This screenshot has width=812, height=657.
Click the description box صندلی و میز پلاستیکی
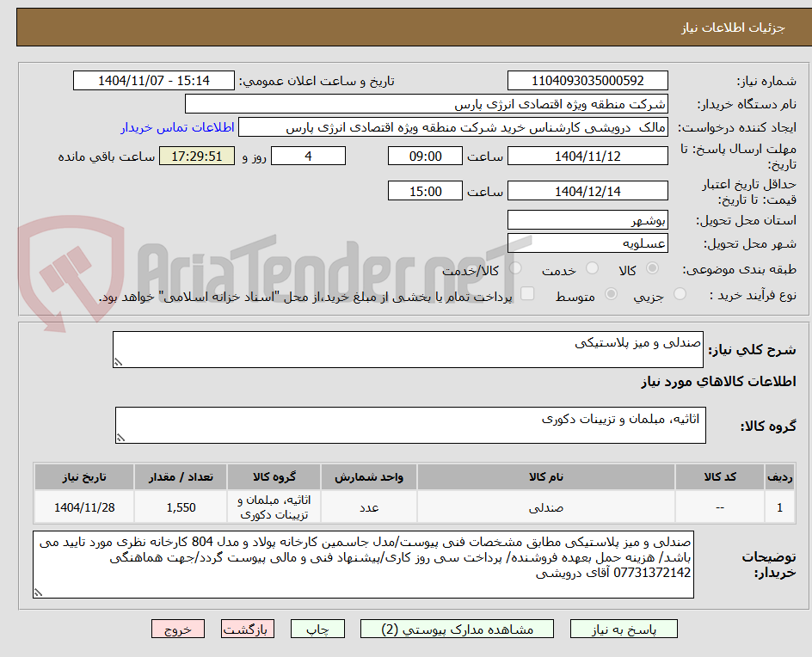coord(408,349)
